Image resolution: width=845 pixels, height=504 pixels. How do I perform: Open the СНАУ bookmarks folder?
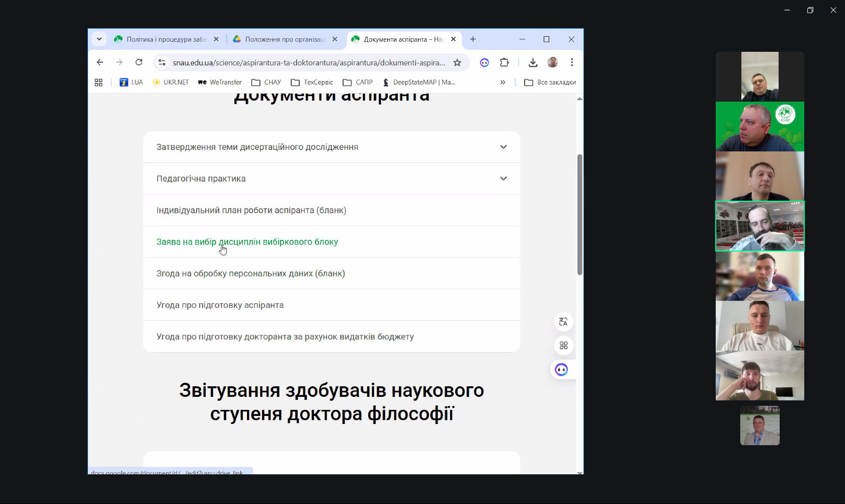(x=267, y=82)
